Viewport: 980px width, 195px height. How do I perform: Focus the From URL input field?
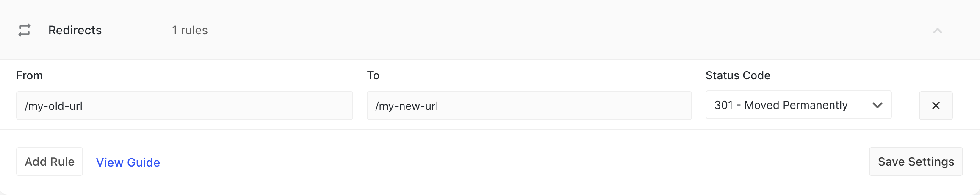coord(184,106)
